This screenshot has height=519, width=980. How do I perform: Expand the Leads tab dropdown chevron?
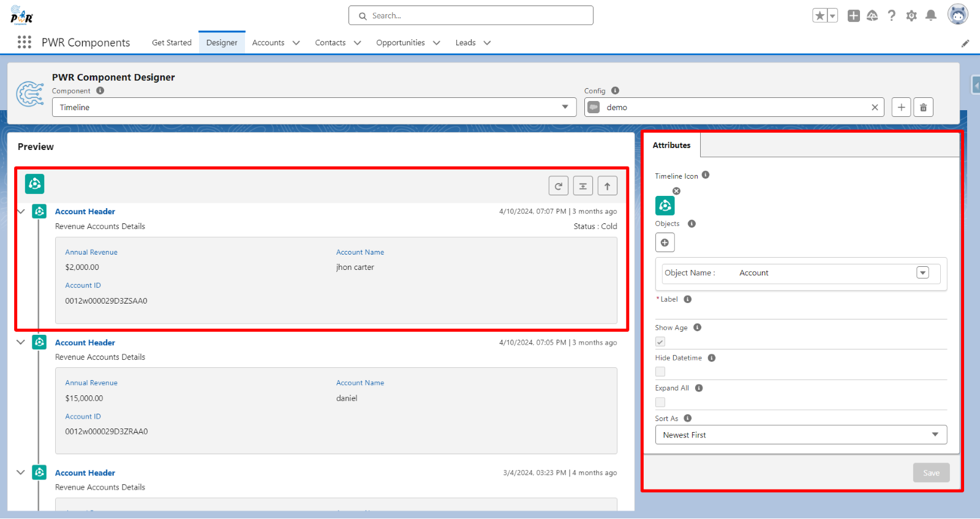[x=488, y=43]
